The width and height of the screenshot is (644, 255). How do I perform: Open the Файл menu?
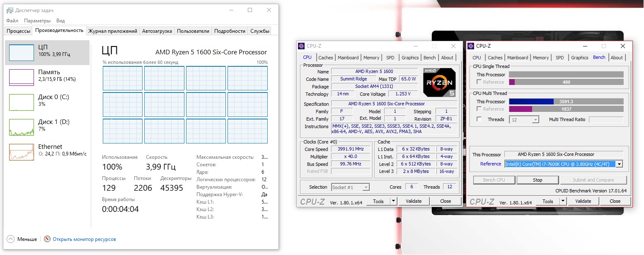(x=12, y=21)
